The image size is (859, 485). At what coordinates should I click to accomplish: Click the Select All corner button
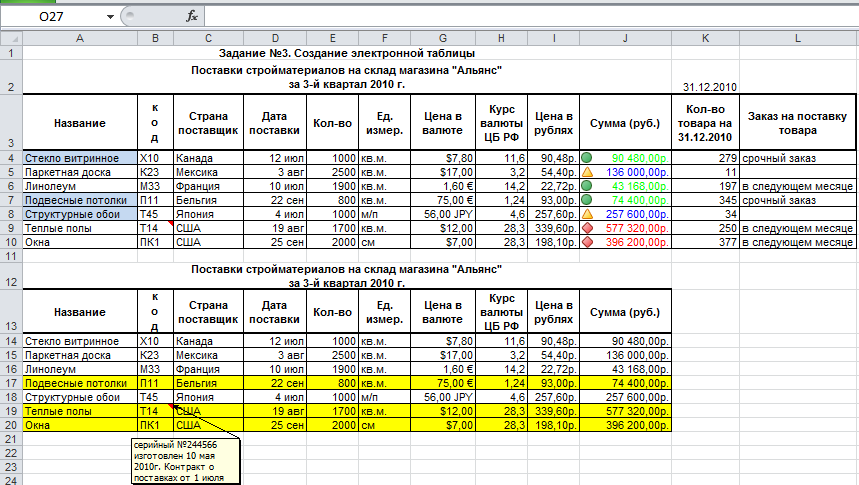click(x=11, y=38)
